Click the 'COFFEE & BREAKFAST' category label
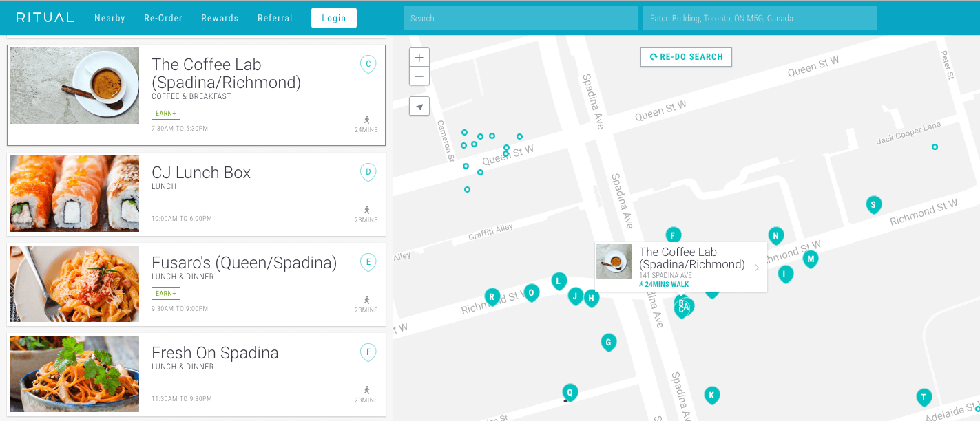The width and height of the screenshot is (980, 421). (191, 96)
